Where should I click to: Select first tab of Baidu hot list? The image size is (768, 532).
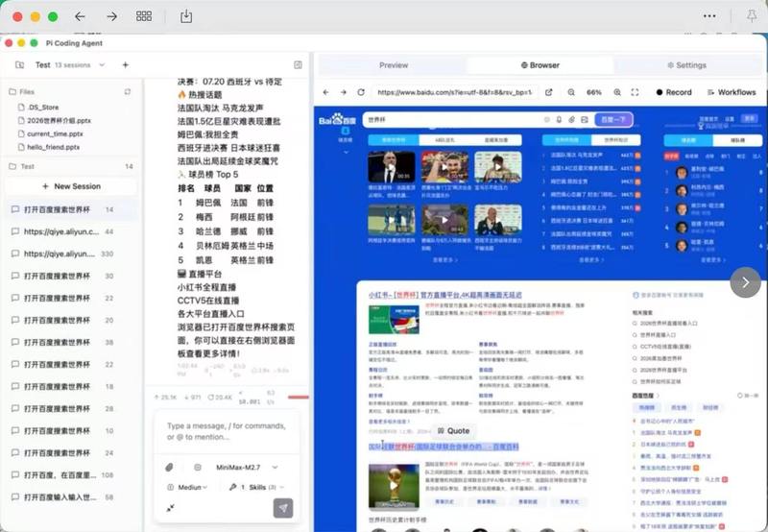pos(566,140)
